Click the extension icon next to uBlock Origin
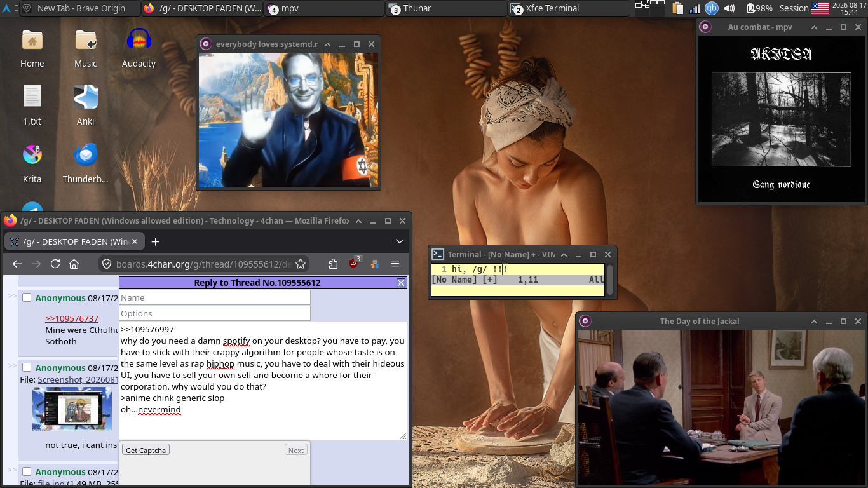The width and height of the screenshot is (868, 488). coord(375,264)
